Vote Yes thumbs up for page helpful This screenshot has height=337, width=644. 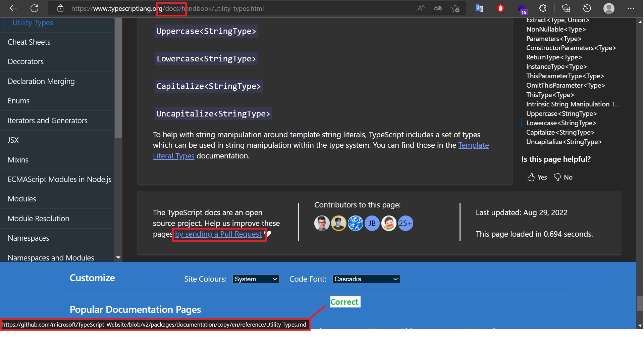tap(537, 177)
